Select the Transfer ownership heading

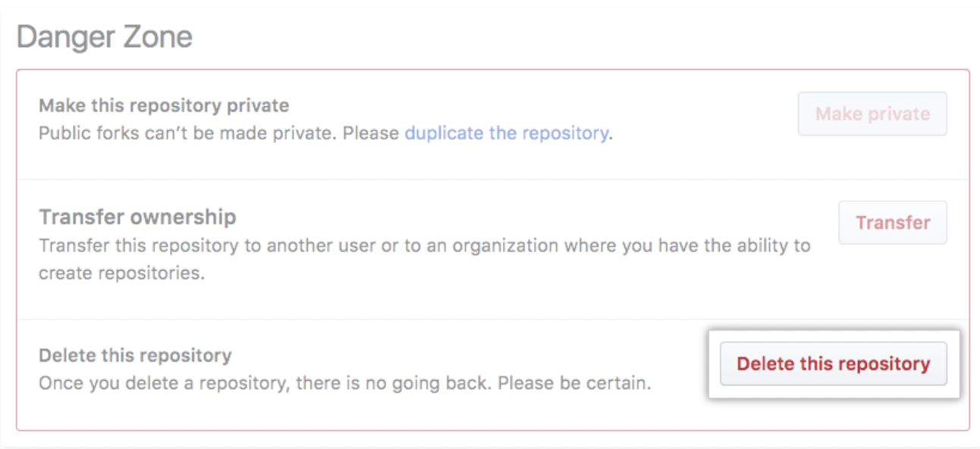137,217
